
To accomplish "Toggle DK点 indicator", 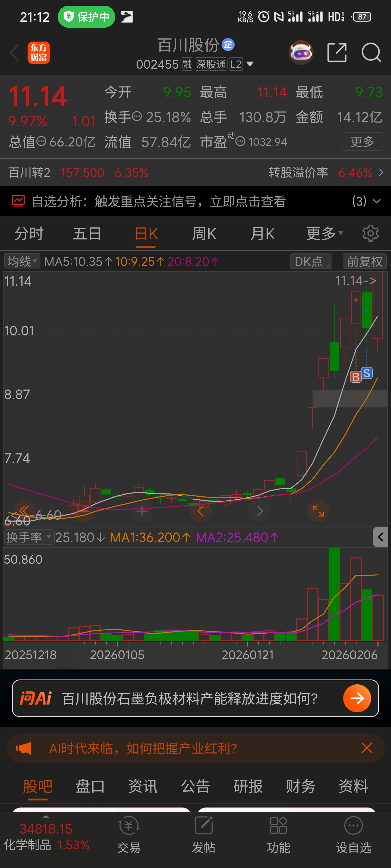I will coord(311,261).
